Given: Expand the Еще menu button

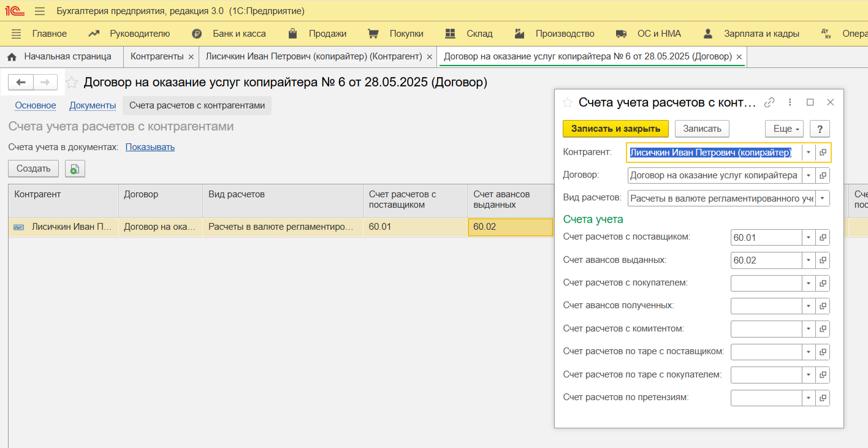Looking at the screenshot, I should 783,129.
